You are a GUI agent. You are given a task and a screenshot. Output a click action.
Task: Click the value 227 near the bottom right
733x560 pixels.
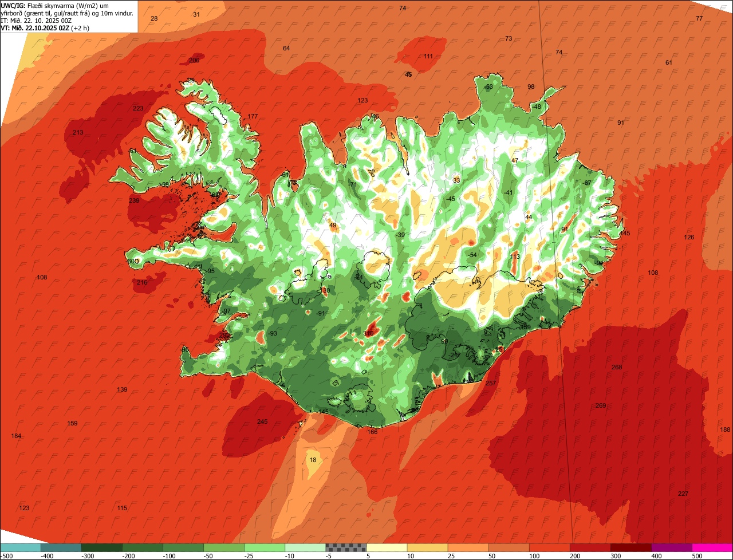(x=683, y=494)
